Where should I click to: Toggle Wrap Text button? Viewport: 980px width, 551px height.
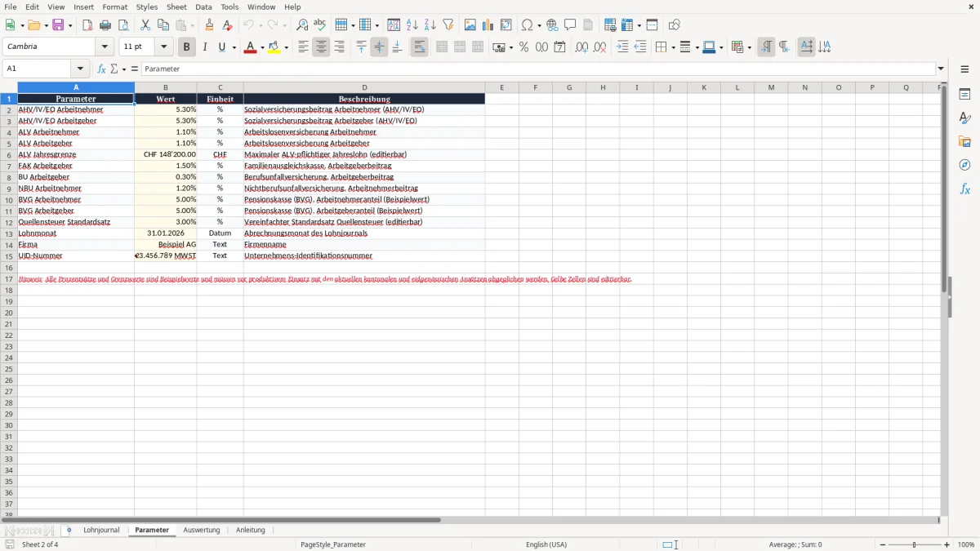click(419, 47)
